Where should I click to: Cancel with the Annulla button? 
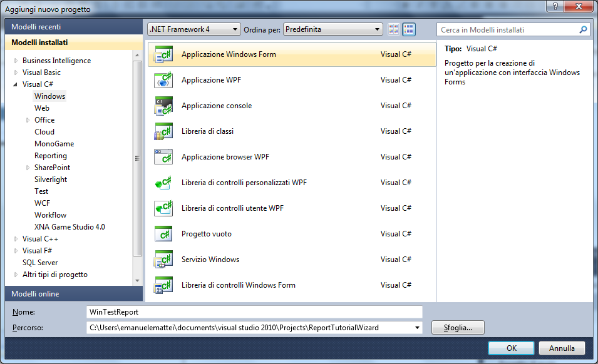tap(562, 348)
